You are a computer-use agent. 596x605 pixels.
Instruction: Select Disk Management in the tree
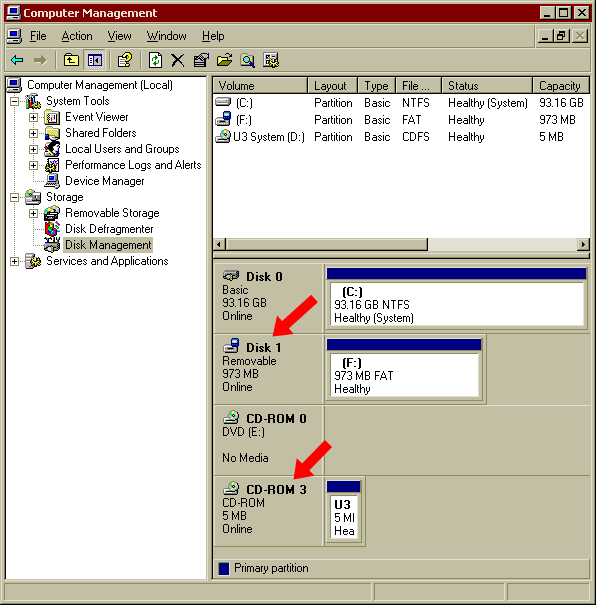click(108, 245)
